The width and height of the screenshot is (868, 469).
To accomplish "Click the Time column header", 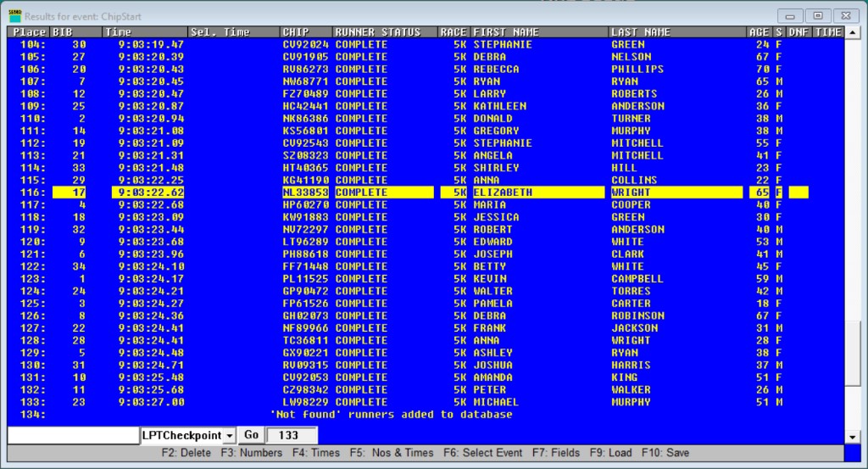I will tap(145, 32).
